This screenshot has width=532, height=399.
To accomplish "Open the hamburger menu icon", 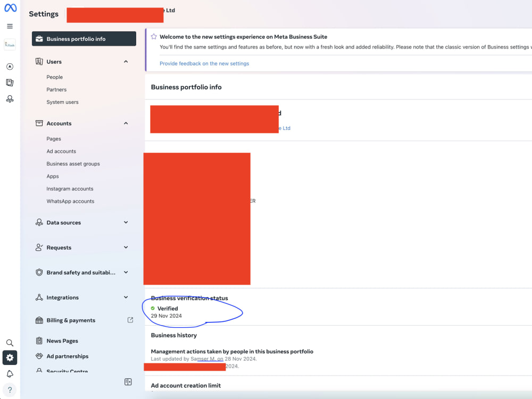I will coord(10,26).
